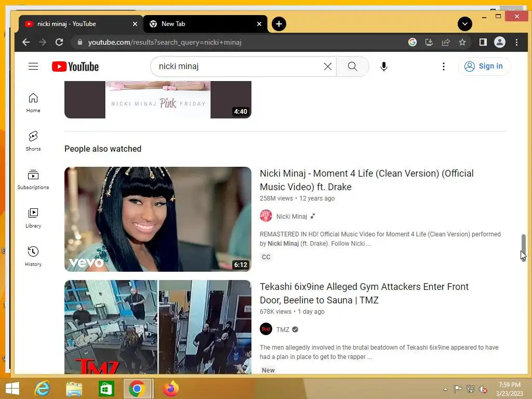The height and width of the screenshot is (399, 532).
Task: Open the Tekashi 6ix9ine TMZ video title
Action: [364, 294]
